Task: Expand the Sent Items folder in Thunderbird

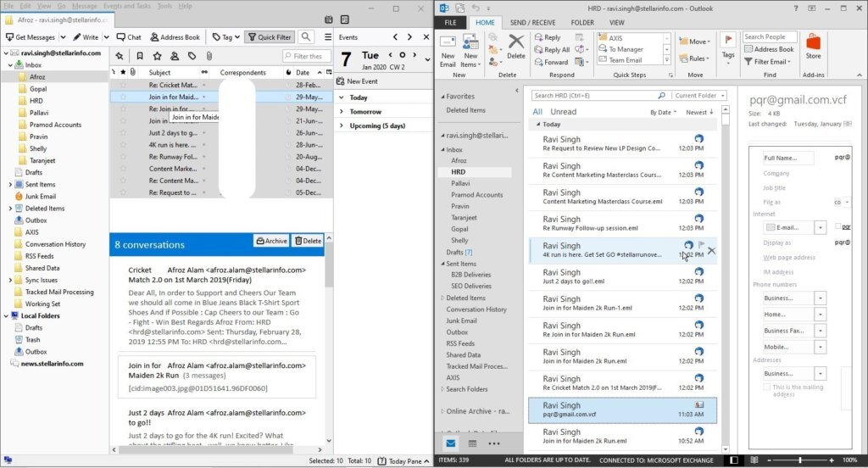Action: (x=10, y=184)
